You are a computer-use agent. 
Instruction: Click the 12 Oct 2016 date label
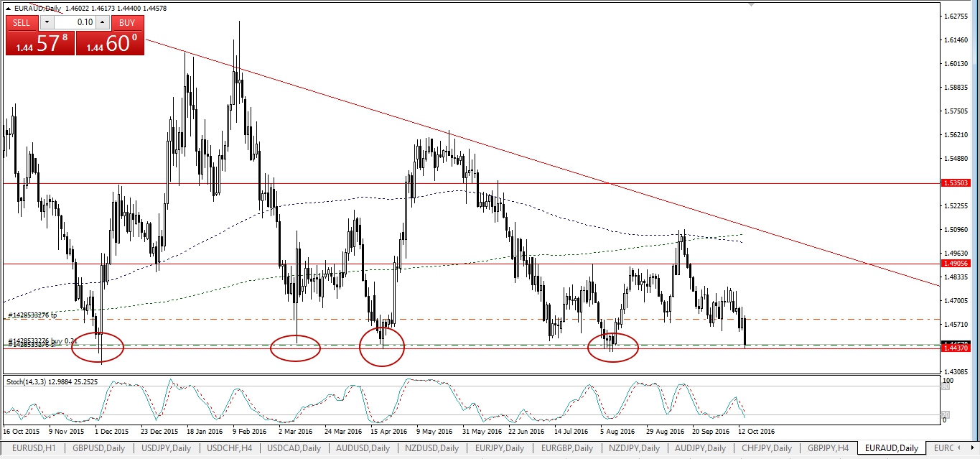click(x=757, y=432)
